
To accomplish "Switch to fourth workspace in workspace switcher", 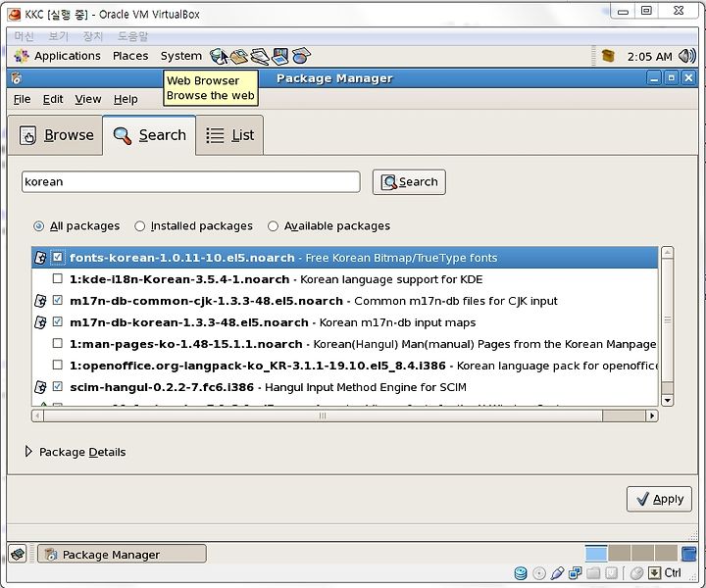I will [666, 554].
